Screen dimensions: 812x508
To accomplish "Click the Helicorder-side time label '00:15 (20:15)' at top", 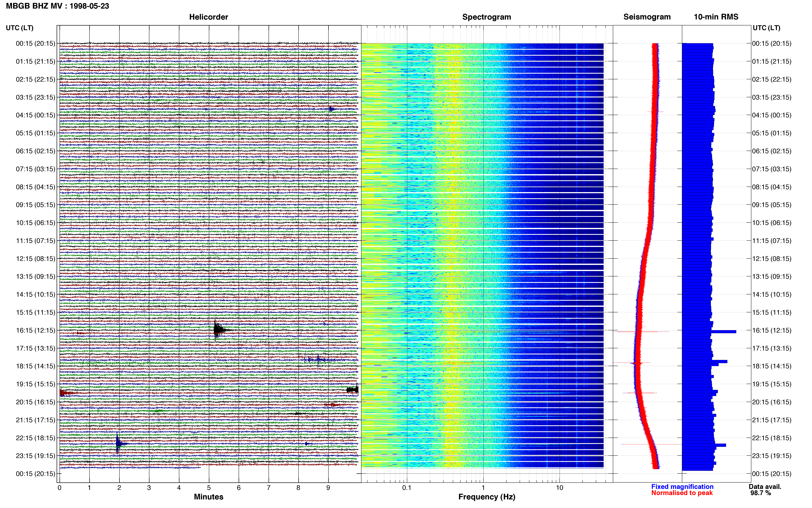I will pos(36,43).
